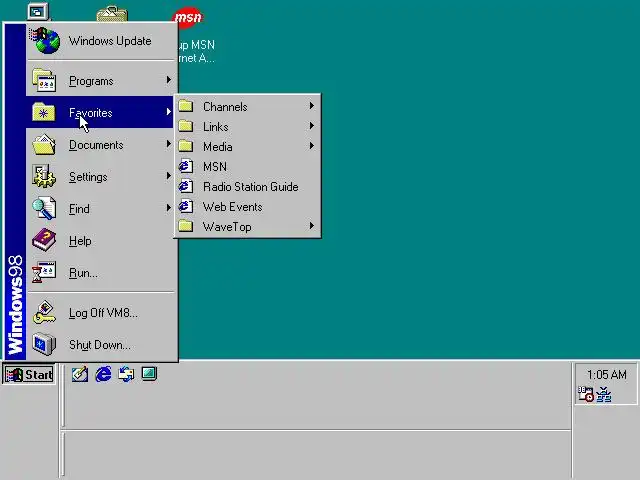640x480 pixels.
Task: Click the Web Events shortcut icon
Action: pos(186,206)
